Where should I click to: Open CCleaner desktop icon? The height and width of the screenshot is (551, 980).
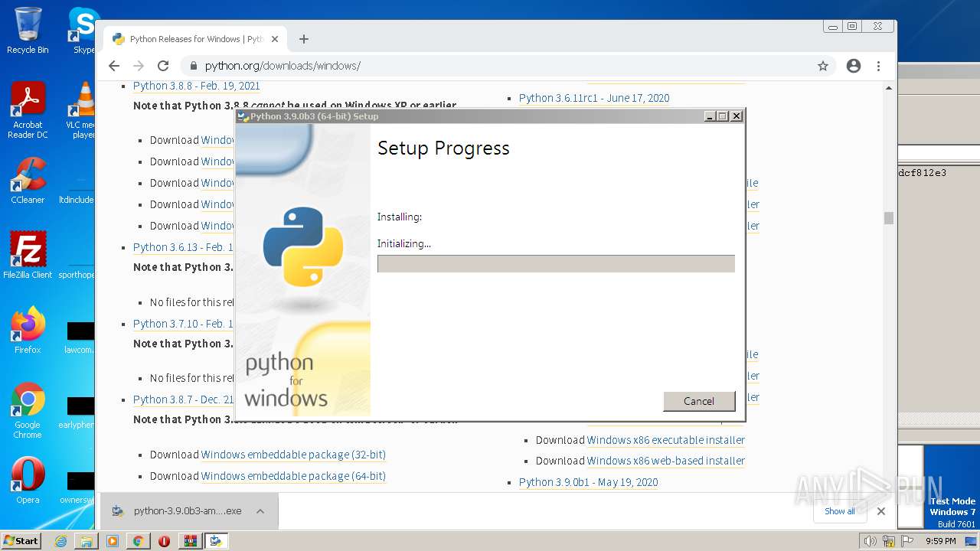(28, 181)
